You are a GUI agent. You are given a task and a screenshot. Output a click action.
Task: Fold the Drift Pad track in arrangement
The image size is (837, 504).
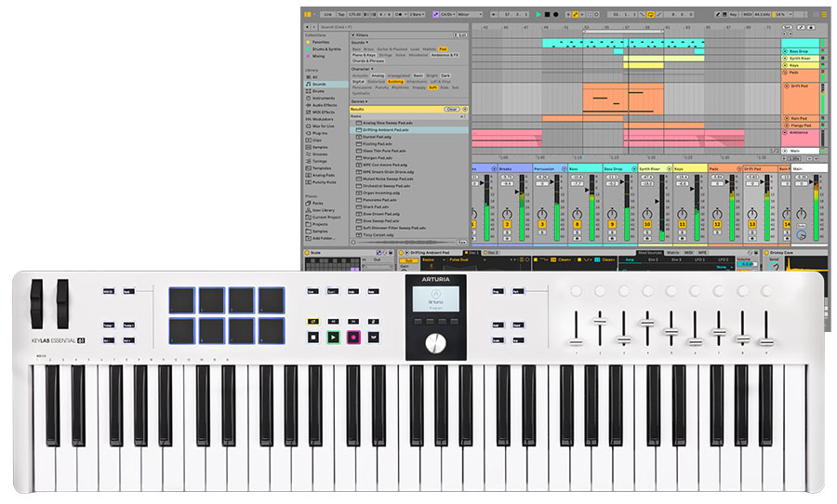pyautogui.click(x=787, y=86)
